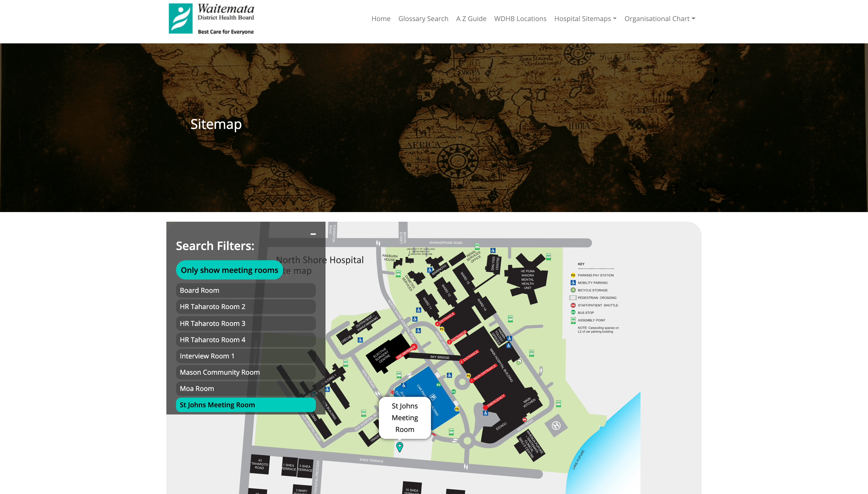
Task: Click the RAEBURN HOUSE label
Action: click(x=390, y=258)
